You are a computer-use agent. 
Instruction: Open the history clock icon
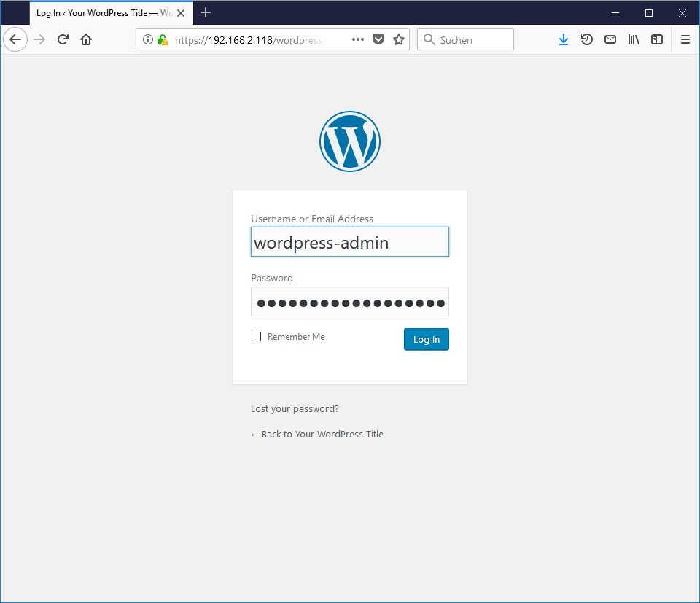[586, 39]
